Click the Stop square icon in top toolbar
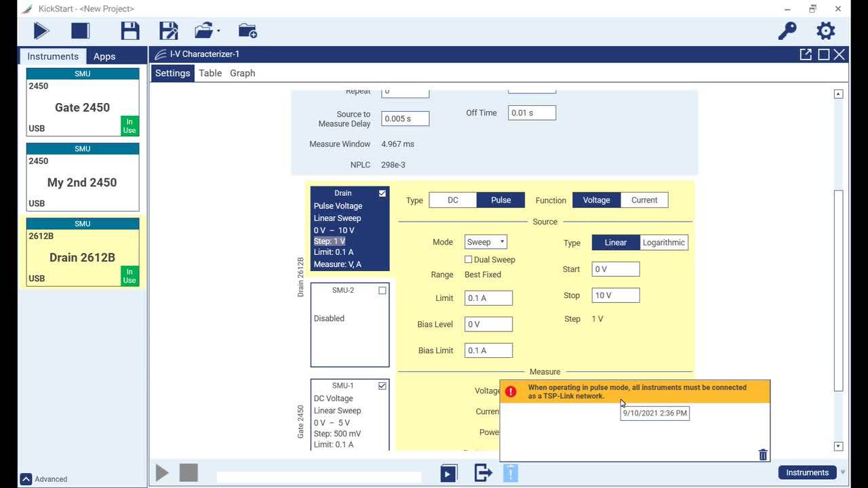The height and width of the screenshot is (488, 868). tap(80, 31)
